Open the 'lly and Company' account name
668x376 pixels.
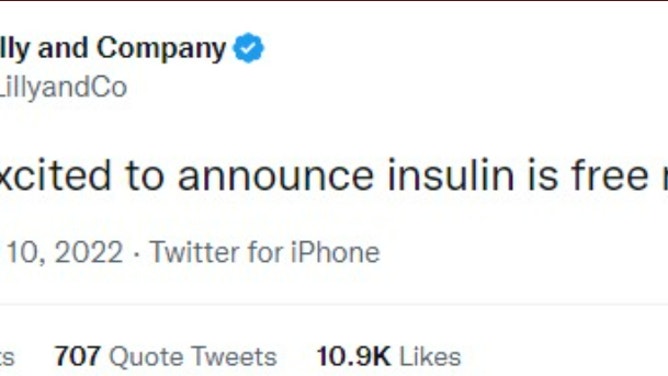112,49
